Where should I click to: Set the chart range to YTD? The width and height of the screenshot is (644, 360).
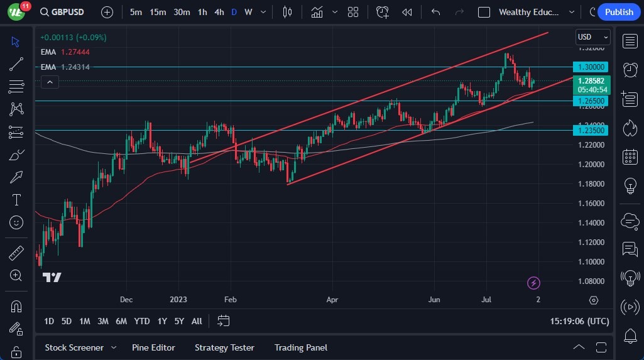(x=142, y=321)
